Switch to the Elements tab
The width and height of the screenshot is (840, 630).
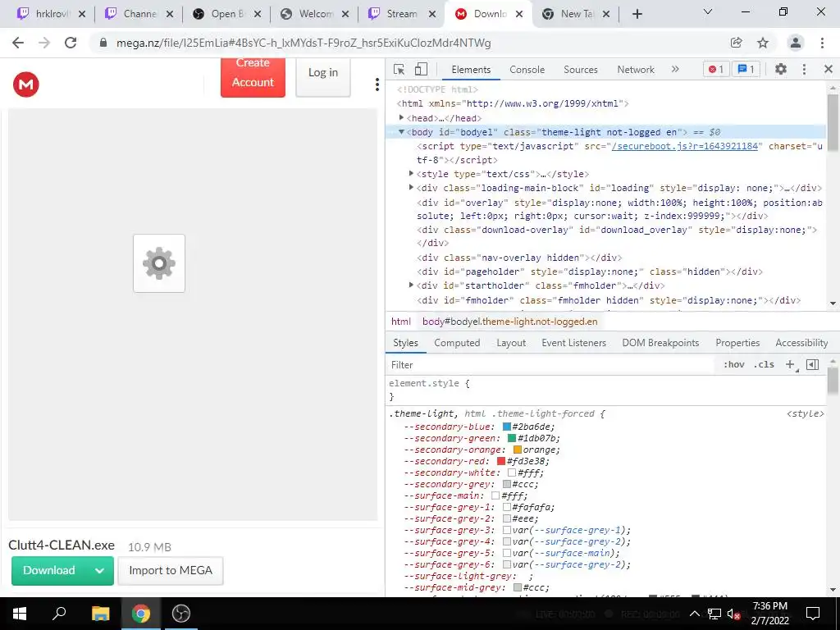tap(471, 69)
